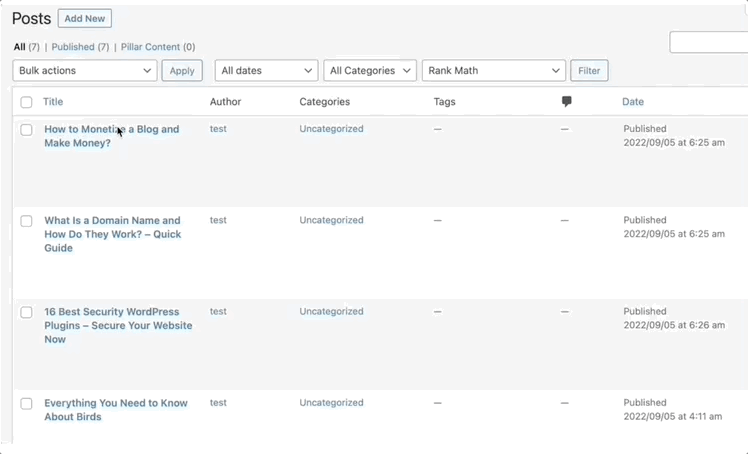Expand the Rank Math filter dropdown

tap(494, 71)
